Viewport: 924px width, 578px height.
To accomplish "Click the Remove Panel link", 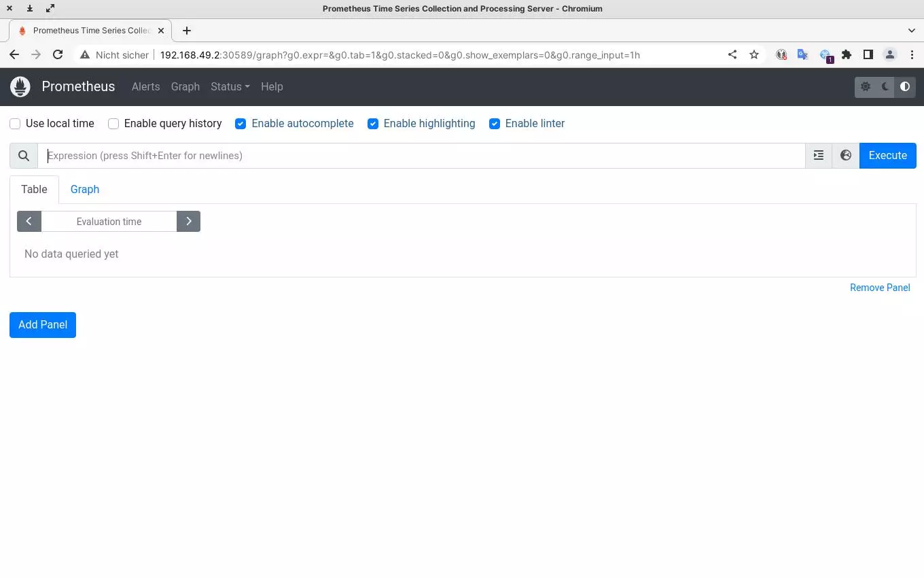I will pyautogui.click(x=880, y=288).
